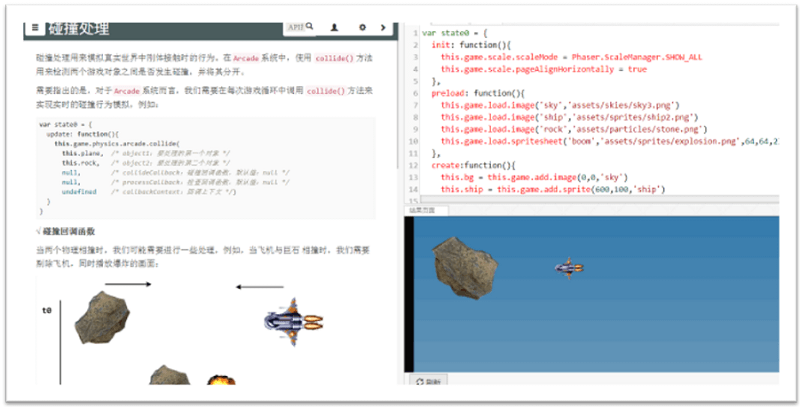Place cursor on 'var state0 = {' editor line 1
This screenshot has width=800, height=407.
point(455,33)
